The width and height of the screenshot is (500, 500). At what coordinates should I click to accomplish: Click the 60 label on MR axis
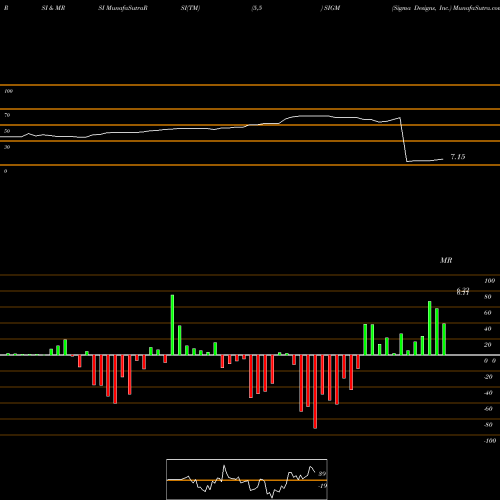(488, 313)
